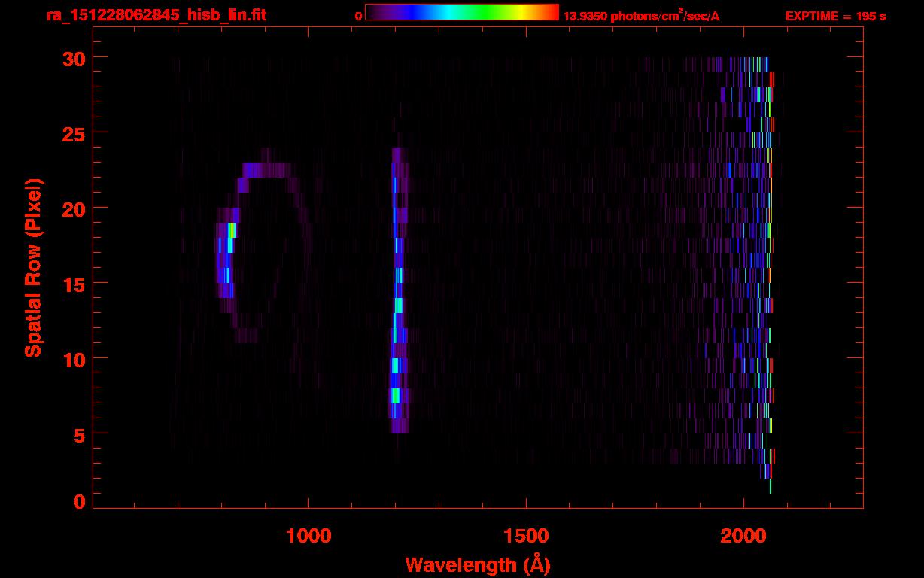Viewport: 924px width, 578px height.
Task: Click the y-axis tick label 5
Action: tap(78, 434)
